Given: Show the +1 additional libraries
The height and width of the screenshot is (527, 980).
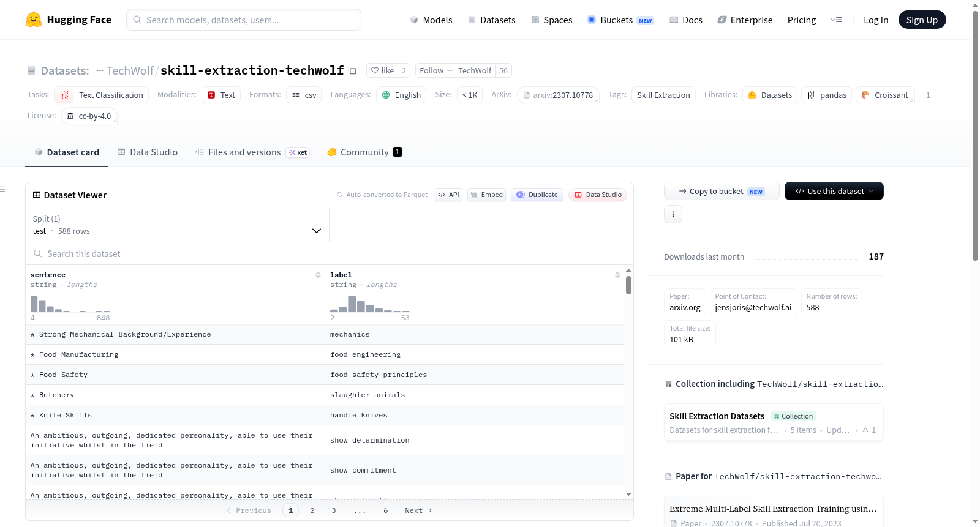Looking at the screenshot, I should pyautogui.click(x=925, y=95).
